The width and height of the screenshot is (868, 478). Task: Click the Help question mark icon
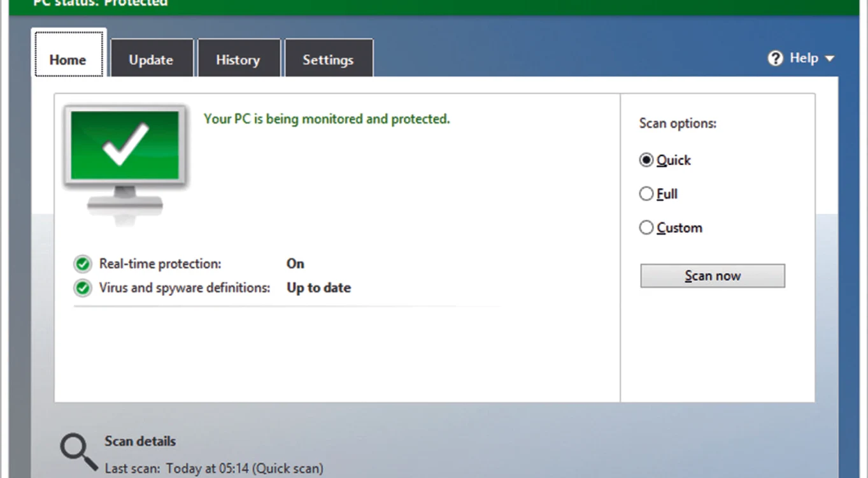pyautogui.click(x=775, y=59)
